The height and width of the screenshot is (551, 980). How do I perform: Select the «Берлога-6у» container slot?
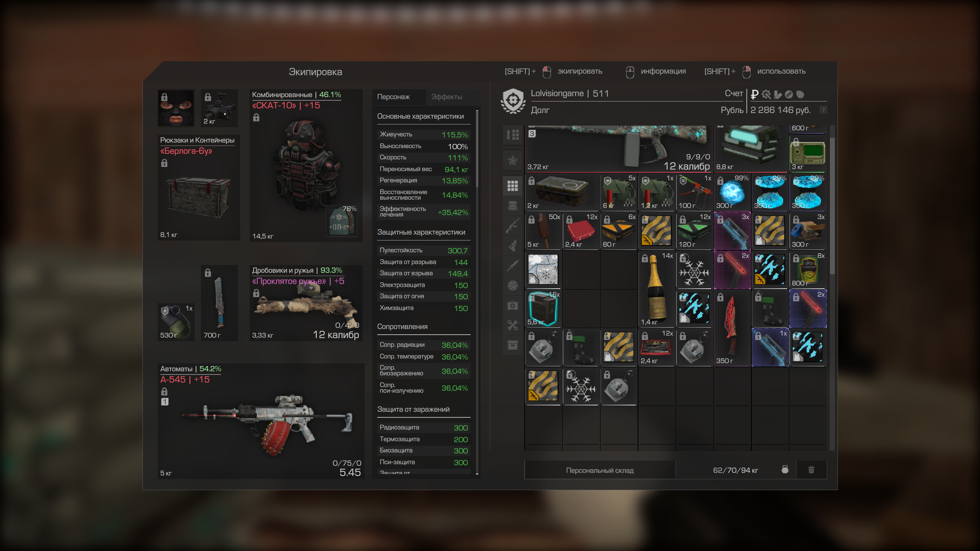[199, 188]
